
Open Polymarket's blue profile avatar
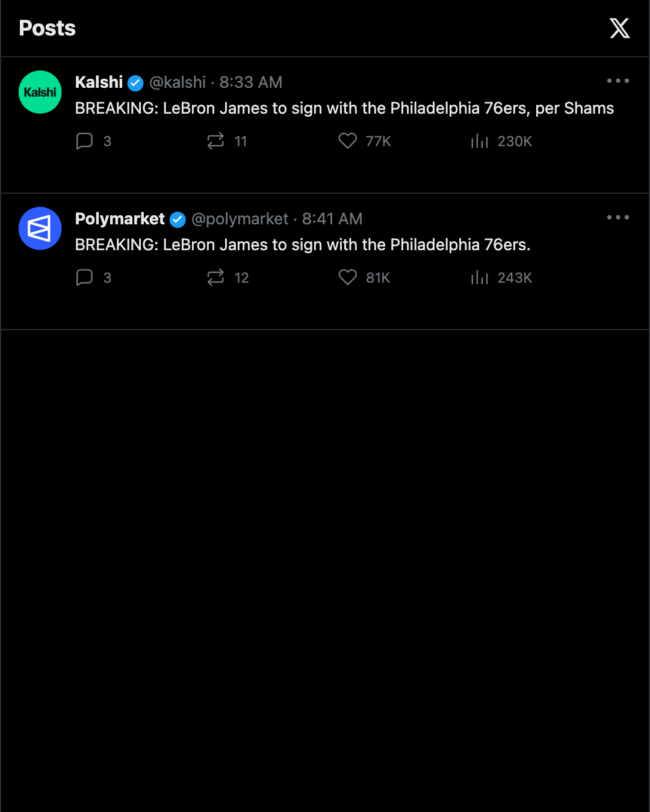coord(40,229)
